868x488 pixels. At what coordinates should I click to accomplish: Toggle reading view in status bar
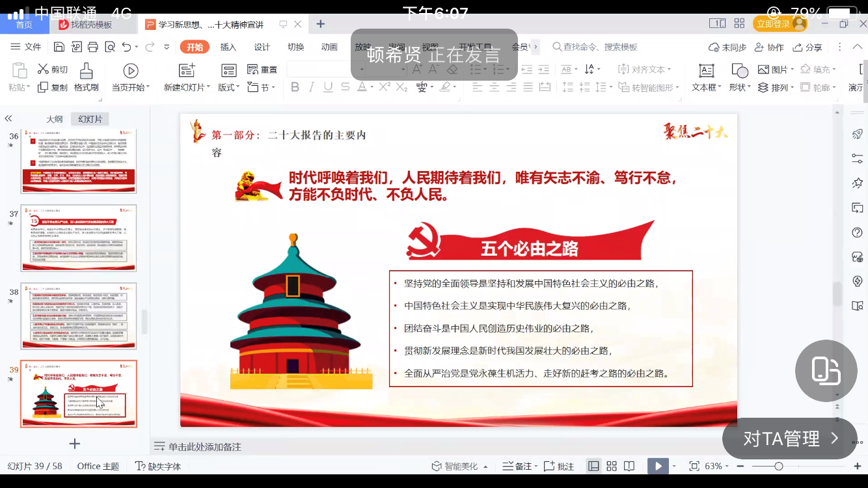[629, 466]
